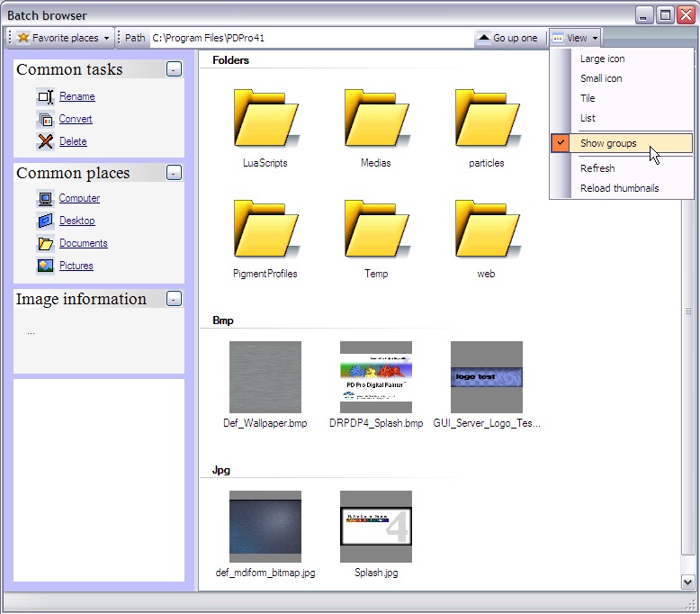Select the Splash.jpg thumbnail
700x614 pixels.
(376, 527)
